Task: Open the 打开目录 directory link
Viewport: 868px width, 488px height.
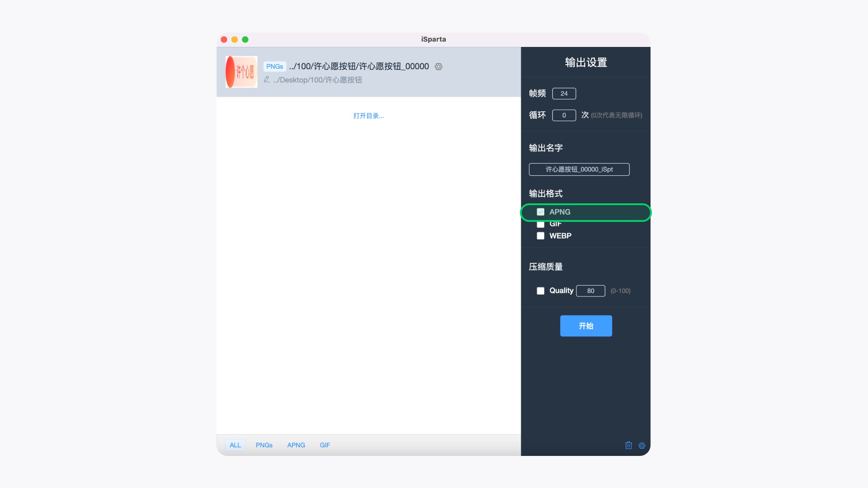Action: 368,116
